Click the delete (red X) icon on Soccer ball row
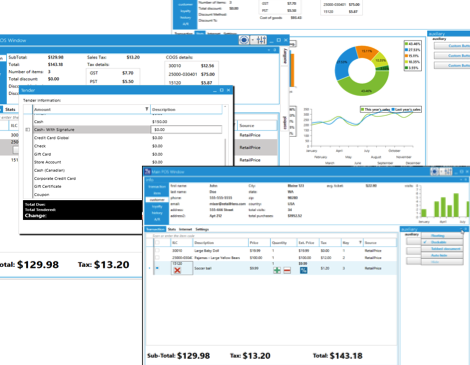Image resolution: width=470 pixels, height=365 pixels. coord(177,270)
